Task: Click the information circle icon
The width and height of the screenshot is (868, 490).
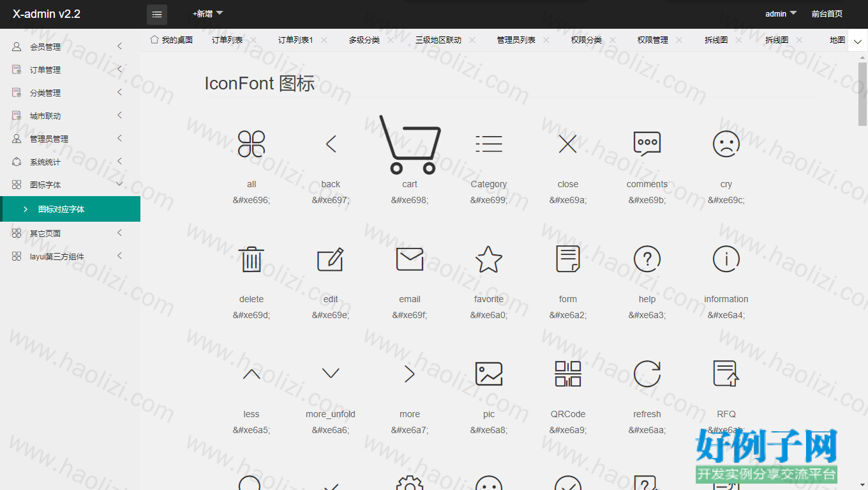Action: (726, 259)
